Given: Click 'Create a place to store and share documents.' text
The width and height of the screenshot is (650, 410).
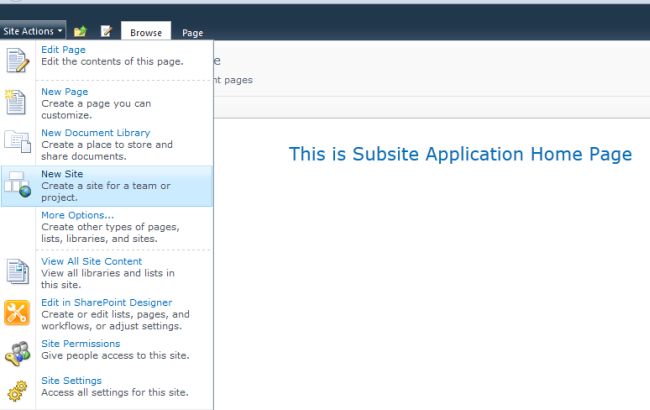Looking at the screenshot, I should click(107, 150).
